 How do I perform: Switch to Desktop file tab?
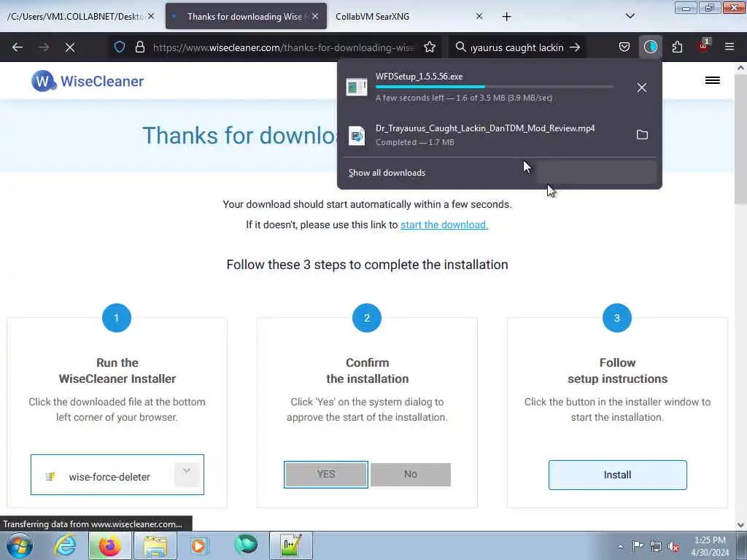pyautogui.click(x=75, y=16)
